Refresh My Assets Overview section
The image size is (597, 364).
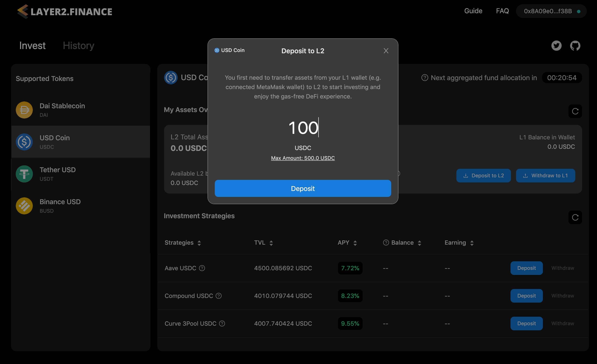[575, 111]
